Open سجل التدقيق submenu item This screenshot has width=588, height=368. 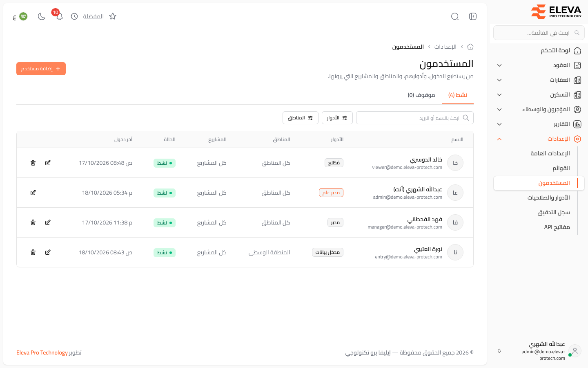[554, 213]
